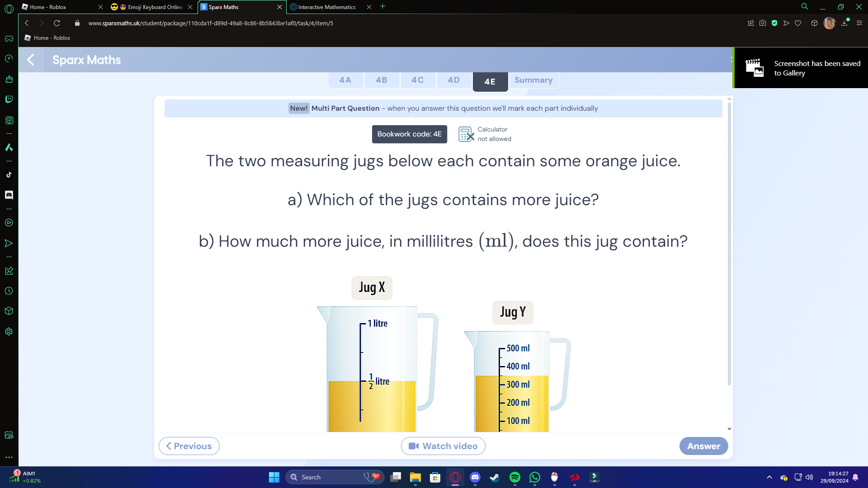Click the Jug X label
868x488 pixels.
click(x=372, y=287)
